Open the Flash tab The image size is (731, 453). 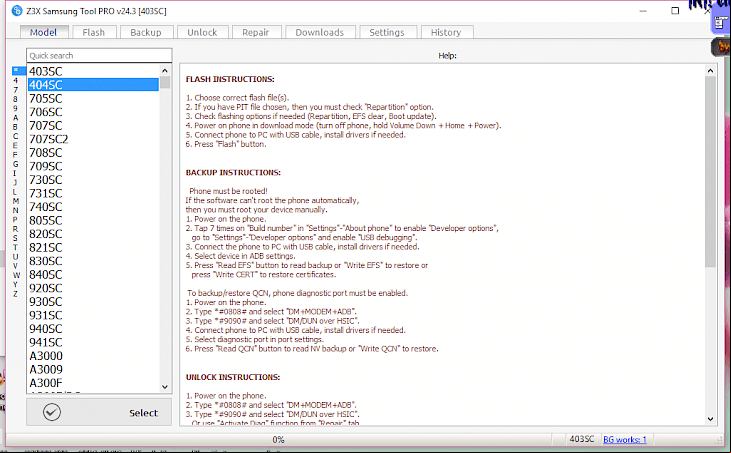pos(94,32)
